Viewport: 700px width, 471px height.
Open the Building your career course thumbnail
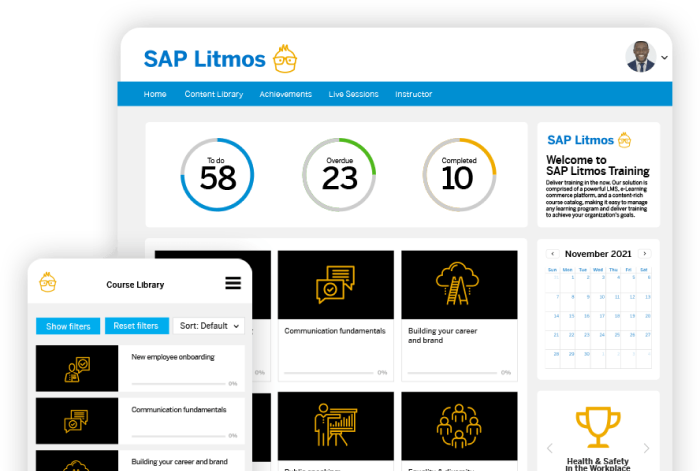coord(459,285)
